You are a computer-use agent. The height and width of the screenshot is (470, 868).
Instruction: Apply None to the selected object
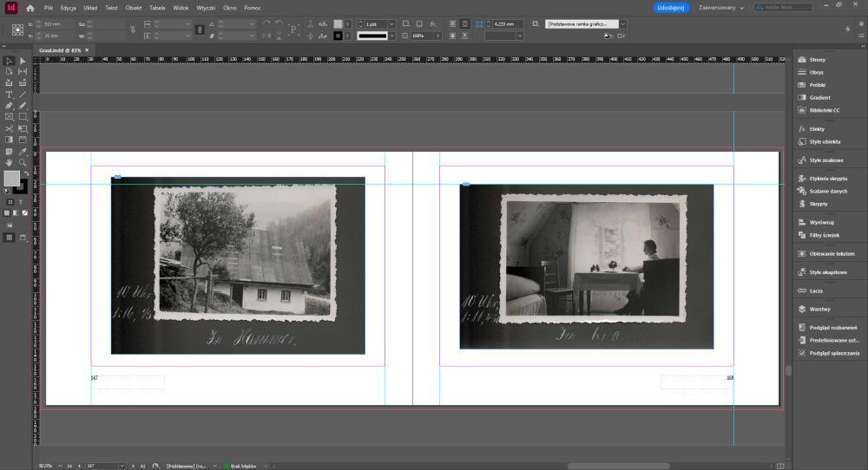(x=24, y=212)
